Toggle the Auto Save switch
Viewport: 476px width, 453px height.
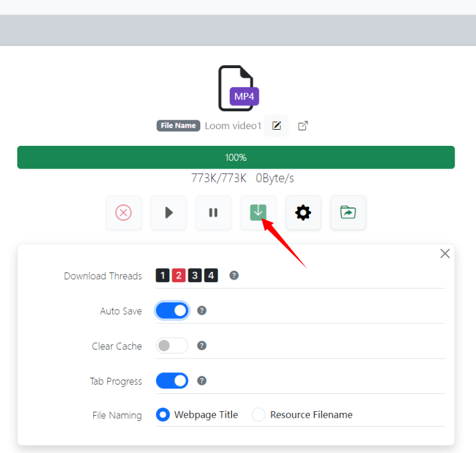(x=172, y=311)
